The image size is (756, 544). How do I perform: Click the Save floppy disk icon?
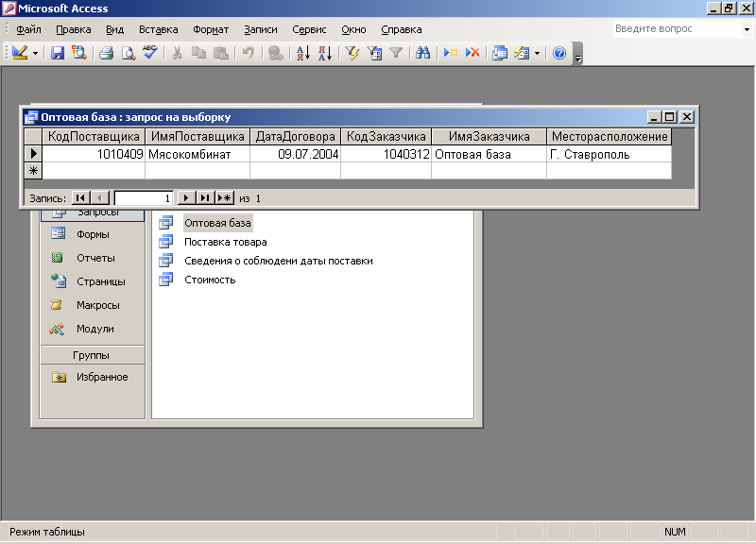[58, 53]
